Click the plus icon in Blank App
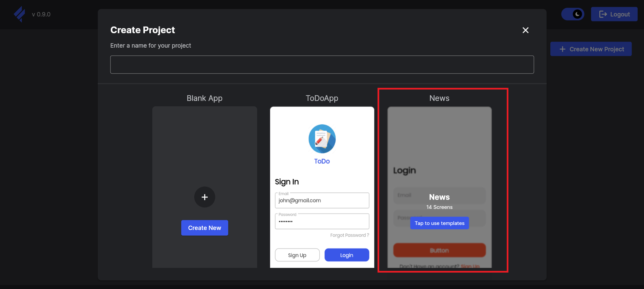644x289 pixels. pyautogui.click(x=204, y=197)
